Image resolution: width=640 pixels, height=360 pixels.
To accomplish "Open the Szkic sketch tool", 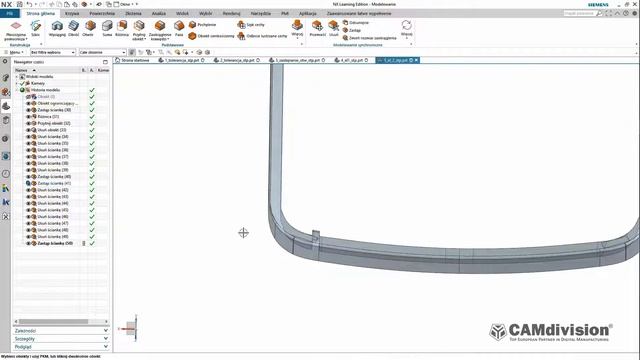I will point(36,29).
